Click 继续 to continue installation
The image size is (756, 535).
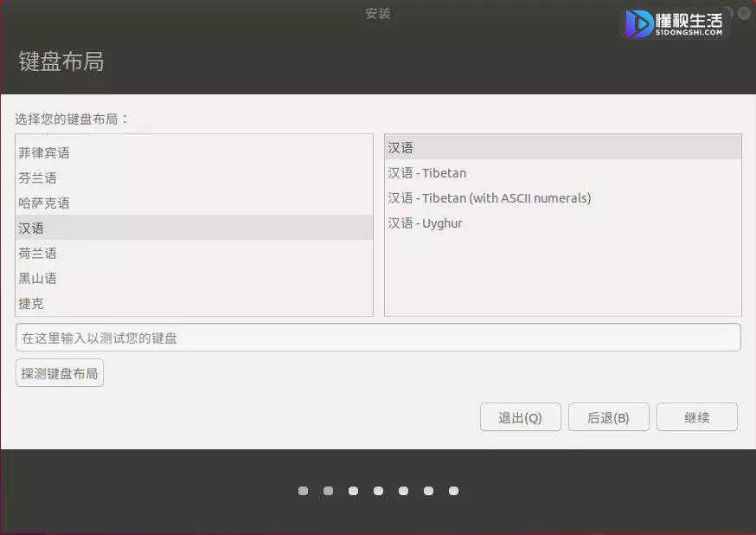[696, 417]
